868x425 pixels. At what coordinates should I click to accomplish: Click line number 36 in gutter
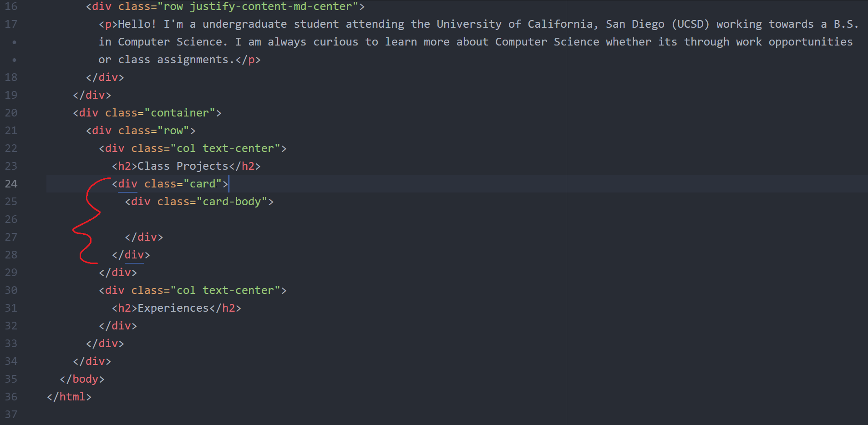click(11, 397)
